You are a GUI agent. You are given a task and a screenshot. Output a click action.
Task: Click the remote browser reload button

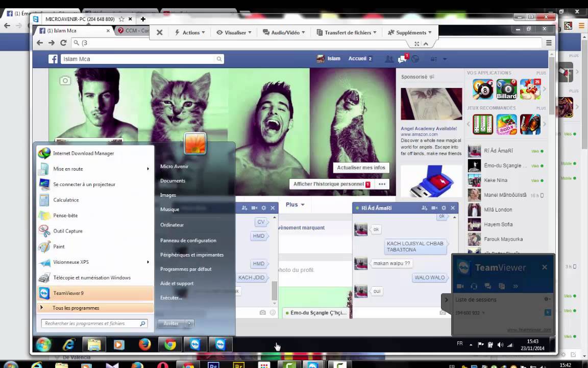63,43
